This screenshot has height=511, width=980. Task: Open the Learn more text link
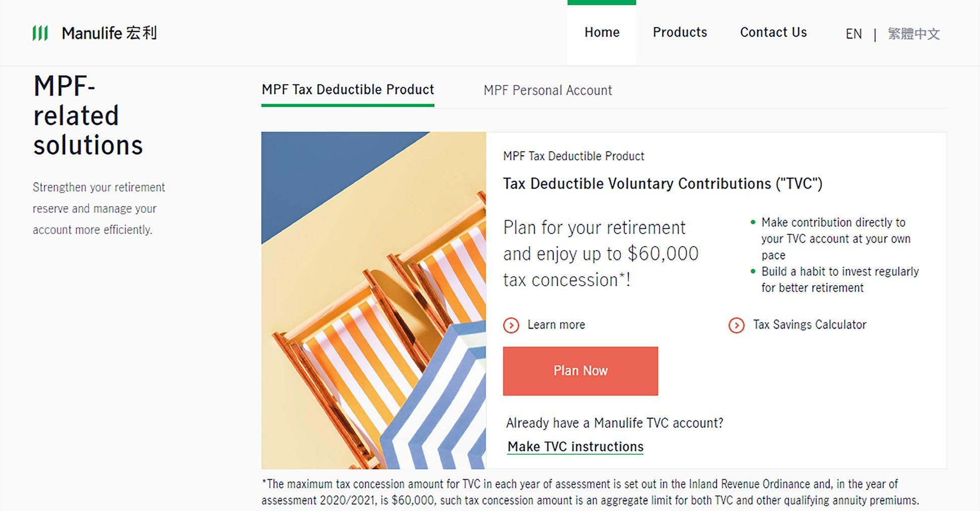pos(556,325)
